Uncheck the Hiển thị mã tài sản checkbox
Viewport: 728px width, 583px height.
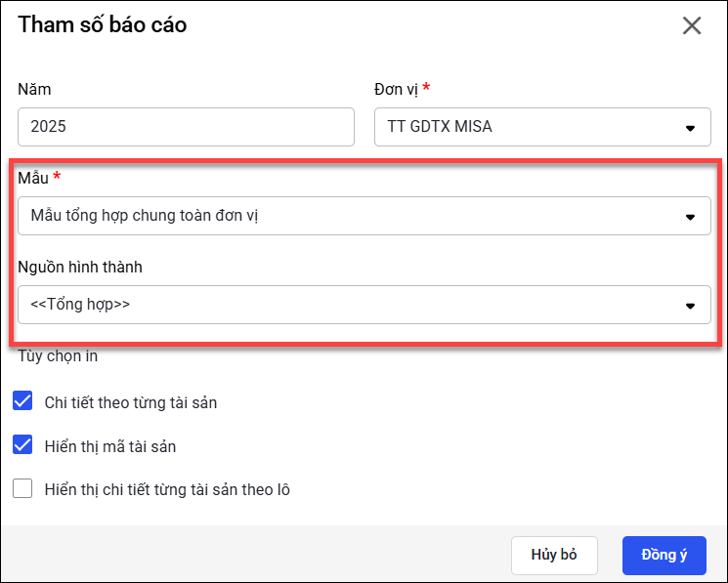point(23,445)
